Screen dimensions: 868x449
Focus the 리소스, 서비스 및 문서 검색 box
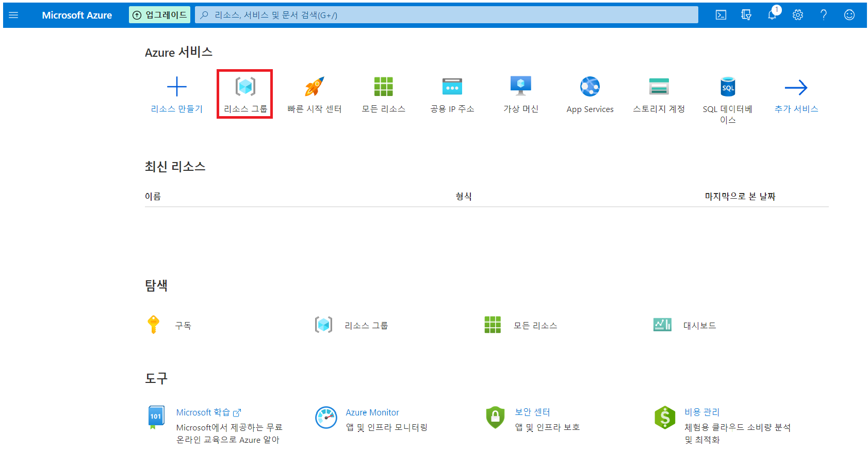point(447,15)
